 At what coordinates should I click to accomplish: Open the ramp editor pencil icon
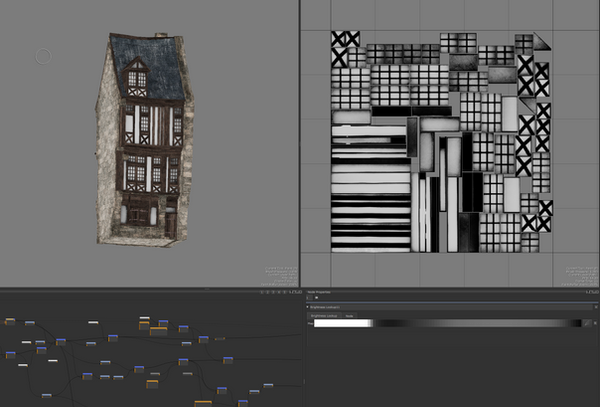(x=588, y=323)
